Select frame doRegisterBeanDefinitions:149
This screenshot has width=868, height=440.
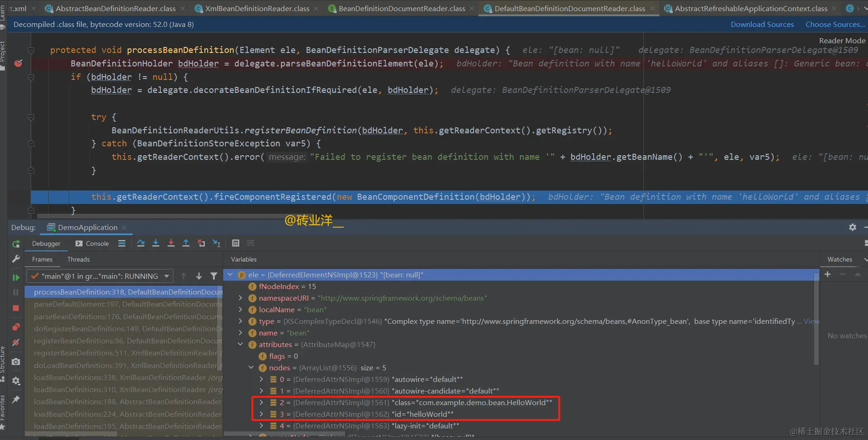pyautogui.click(x=124, y=328)
